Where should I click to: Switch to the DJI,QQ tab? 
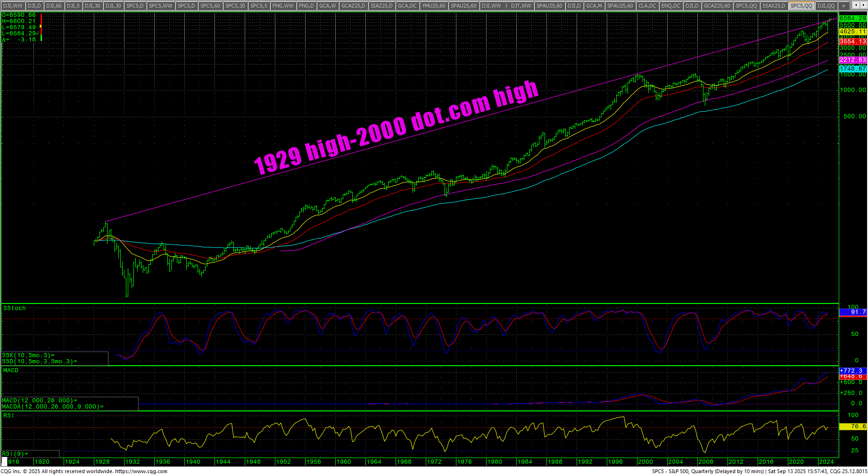826,6
